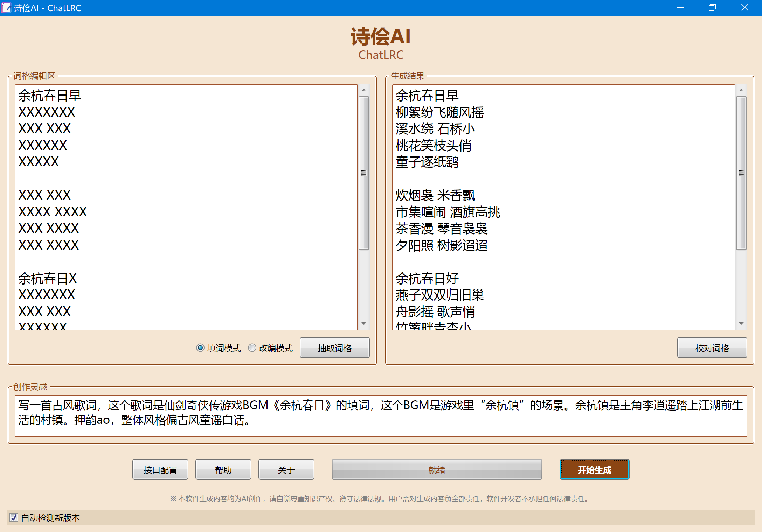Click the first line 余杭春日早 in editor

(x=50, y=96)
